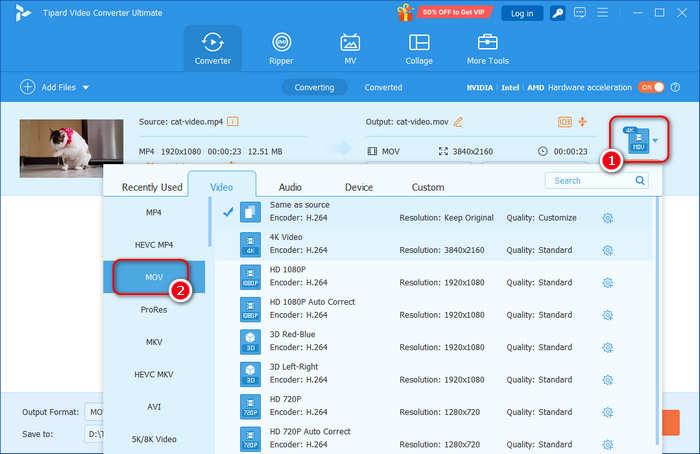Screen dimensions: 700x454
Task: Click the format category list scrollbar
Action: click(x=209, y=222)
